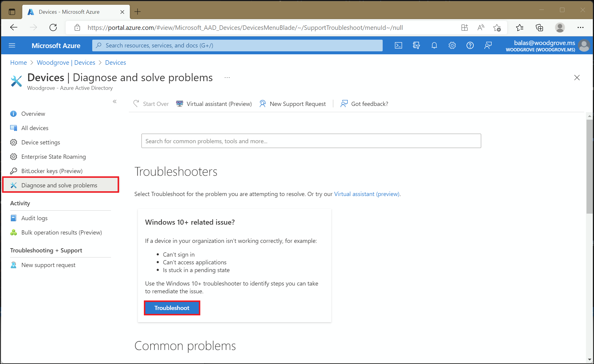This screenshot has height=364, width=594.
Task: Click the Troubleshoot button
Action: click(172, 308)
